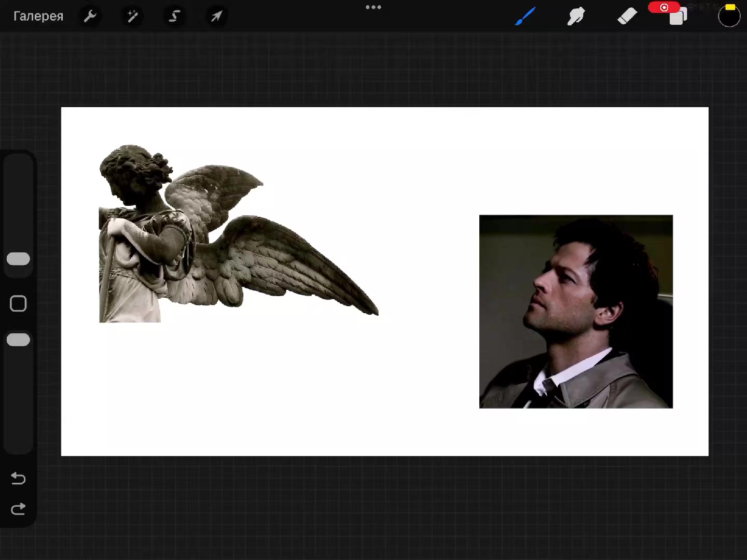Open the Adjustments magic wand menu
The width and height of the screenshot is (747, 560).
132,16
